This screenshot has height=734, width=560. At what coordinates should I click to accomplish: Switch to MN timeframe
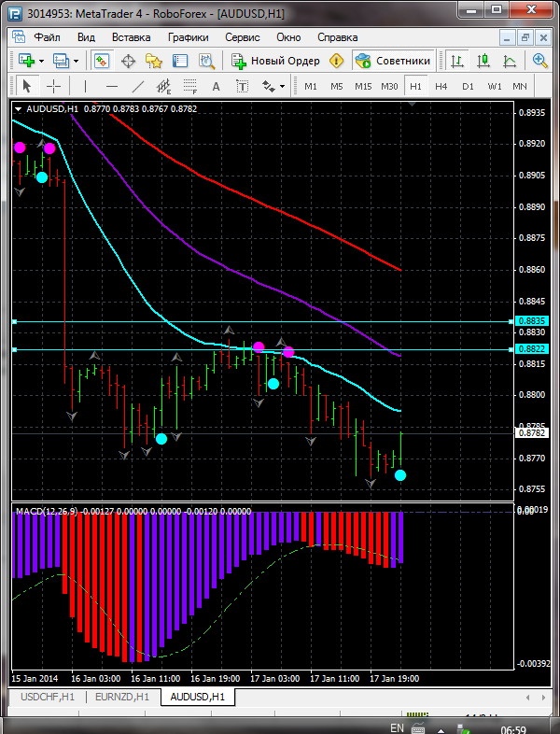click(520, 87)
